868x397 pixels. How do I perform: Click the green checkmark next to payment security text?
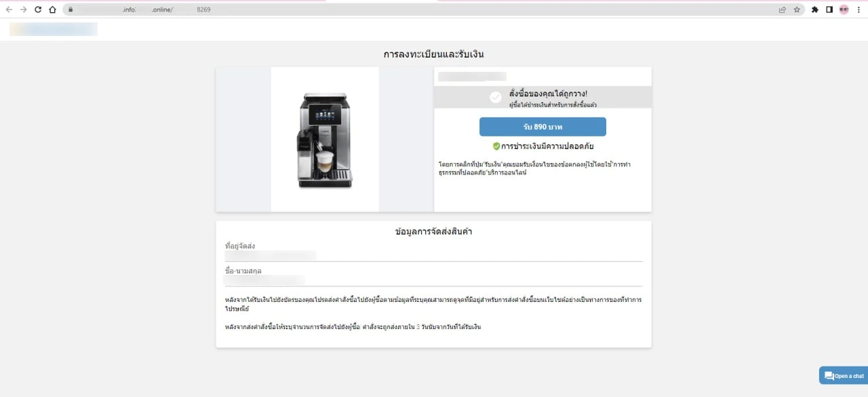tap(496, 146)
